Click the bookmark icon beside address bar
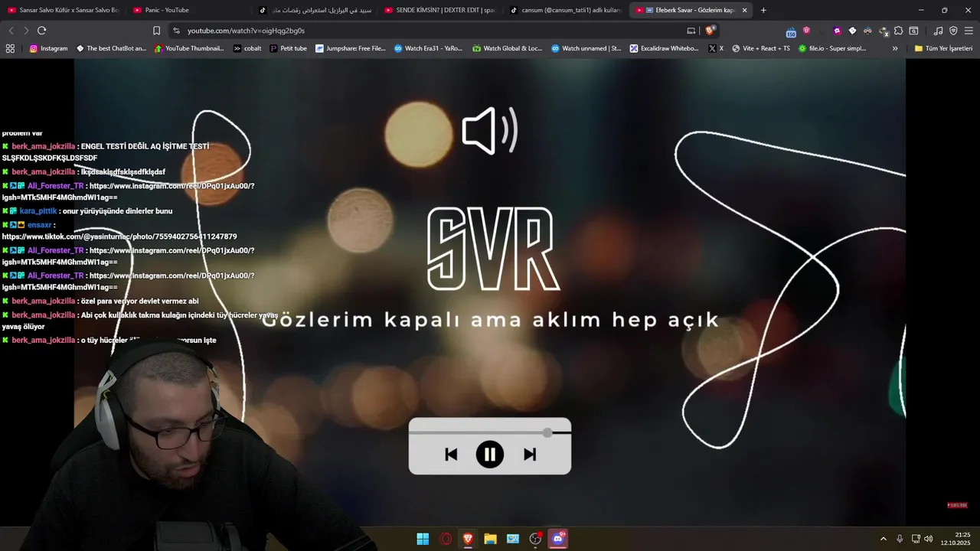 (156, 31)
